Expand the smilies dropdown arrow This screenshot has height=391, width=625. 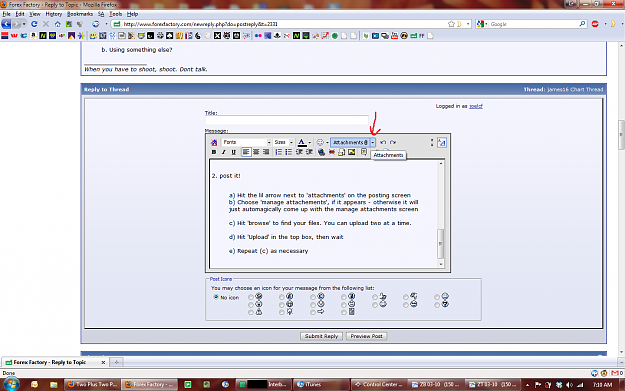[327, 142]
